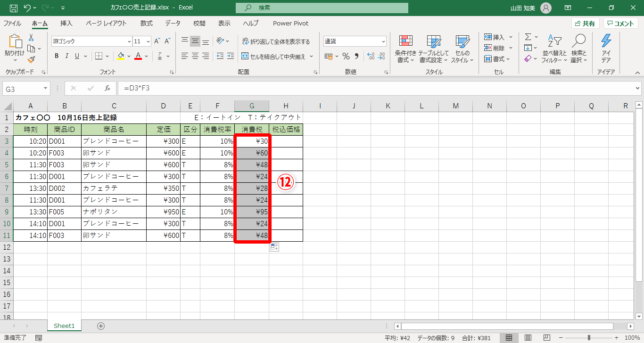This screenshot has width=644, height=343.
Task: Click the コメント comments button
Action: click(621, 24)
